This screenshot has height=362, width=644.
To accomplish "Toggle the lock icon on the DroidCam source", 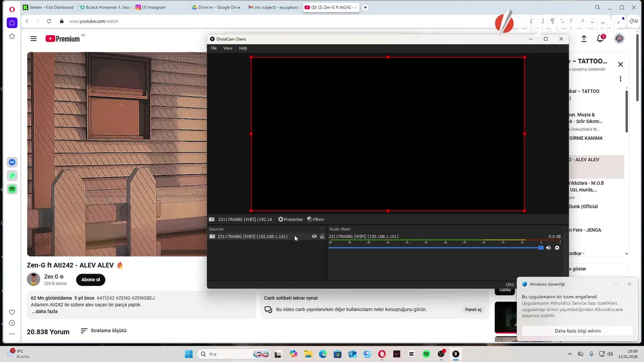I will (x=322, y=236).
